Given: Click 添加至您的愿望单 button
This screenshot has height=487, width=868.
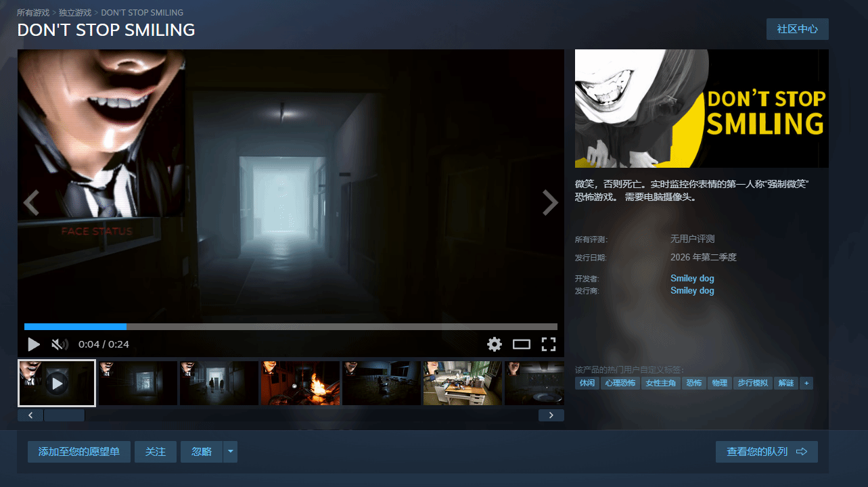Looking at the screenshot, I should pos(79,452).
